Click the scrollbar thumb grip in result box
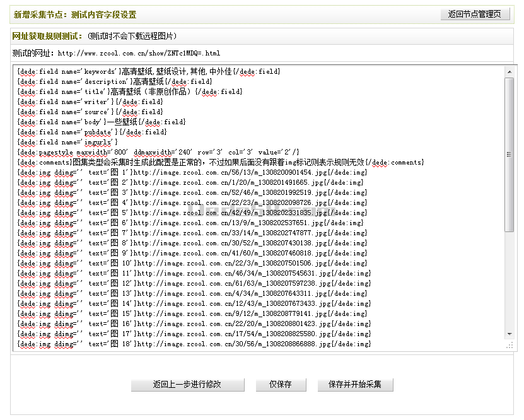This screenshot has height=420, width=524. [x=509, y=155]
